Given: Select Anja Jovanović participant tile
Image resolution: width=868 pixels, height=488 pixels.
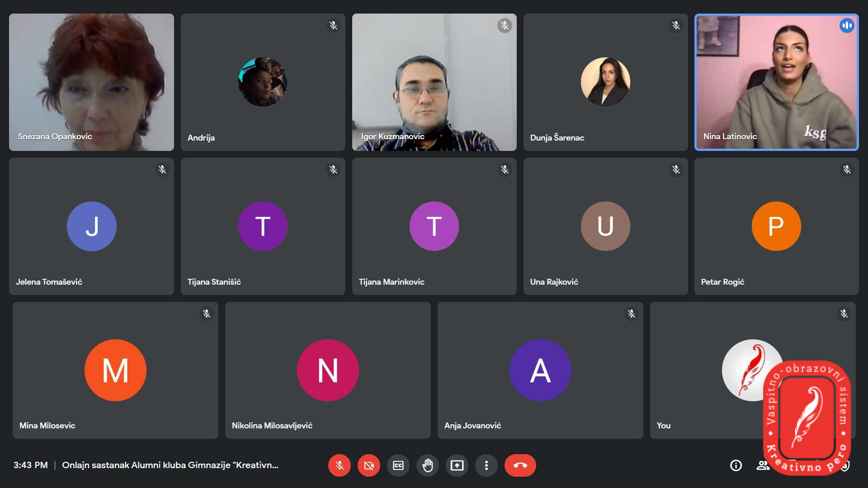Looking at the screenshot, I should 540,370.
